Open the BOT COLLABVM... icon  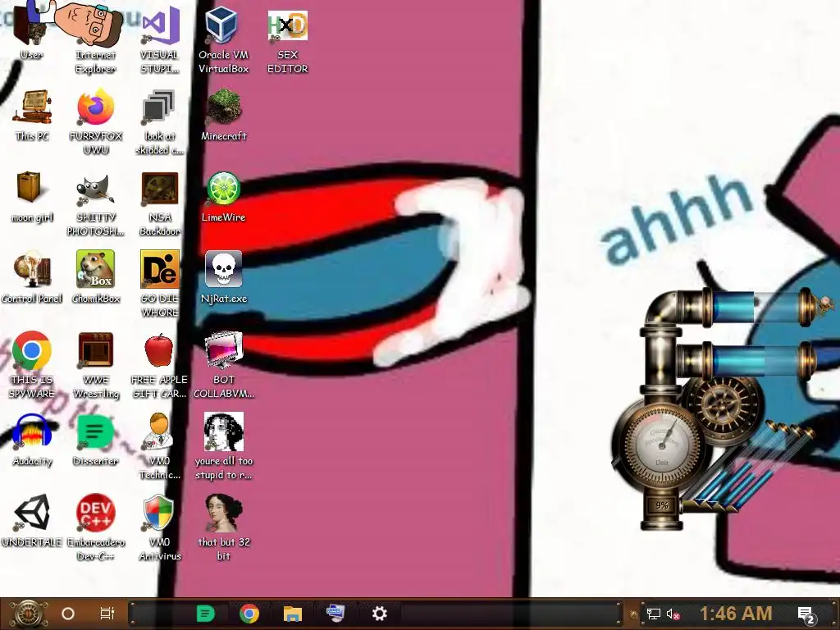[223, 365]
